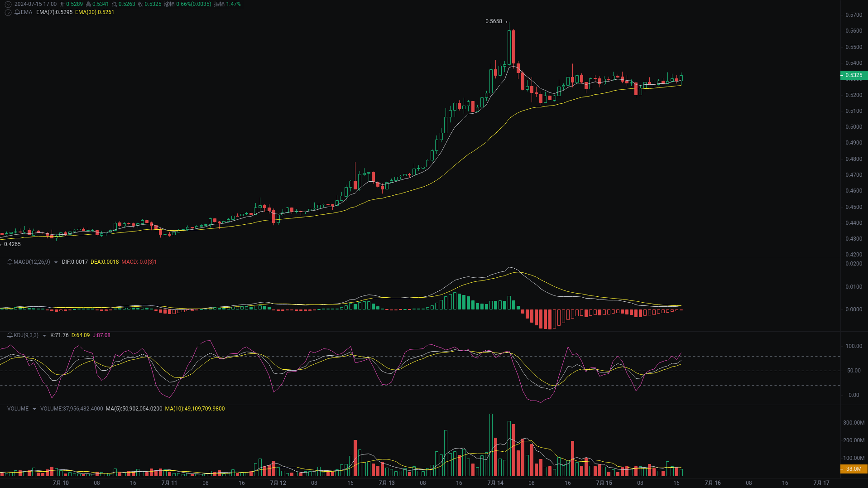868x488 pixels.
Task: Collapse the EMA indicator row chevron
Action: pos(8,13)
